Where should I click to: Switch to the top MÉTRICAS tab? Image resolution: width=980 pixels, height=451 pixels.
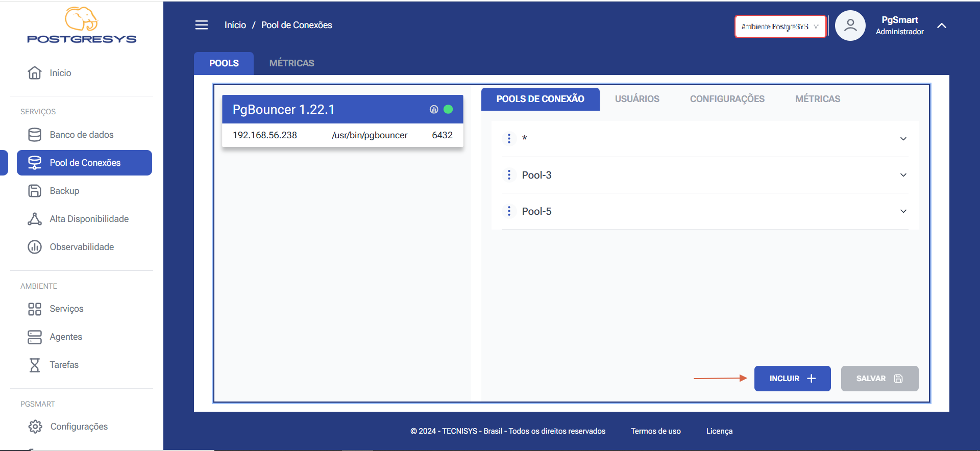point(292,63)
